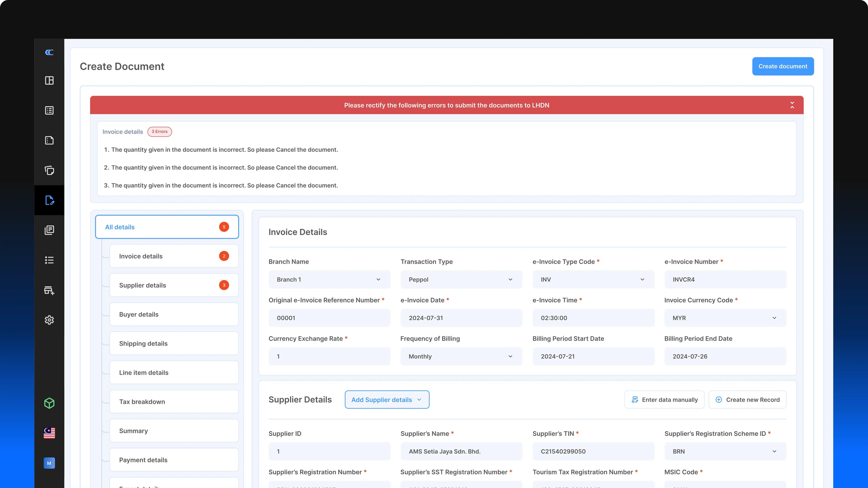Screen dimensions: 868x488
Task: Open the Frequency of Billing dropdown
Action: coord(461,356)
